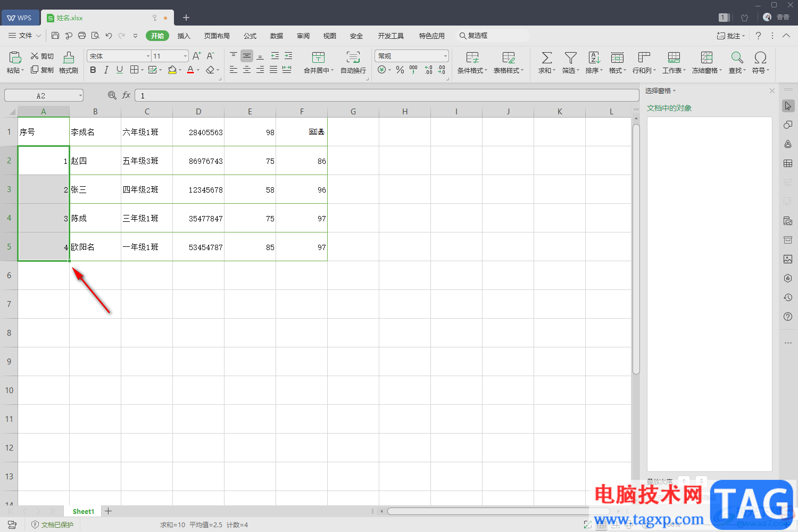This screenshot has height=532, width=798.
Task: Click the fill color bucket swatch
Action: (172, 70)
